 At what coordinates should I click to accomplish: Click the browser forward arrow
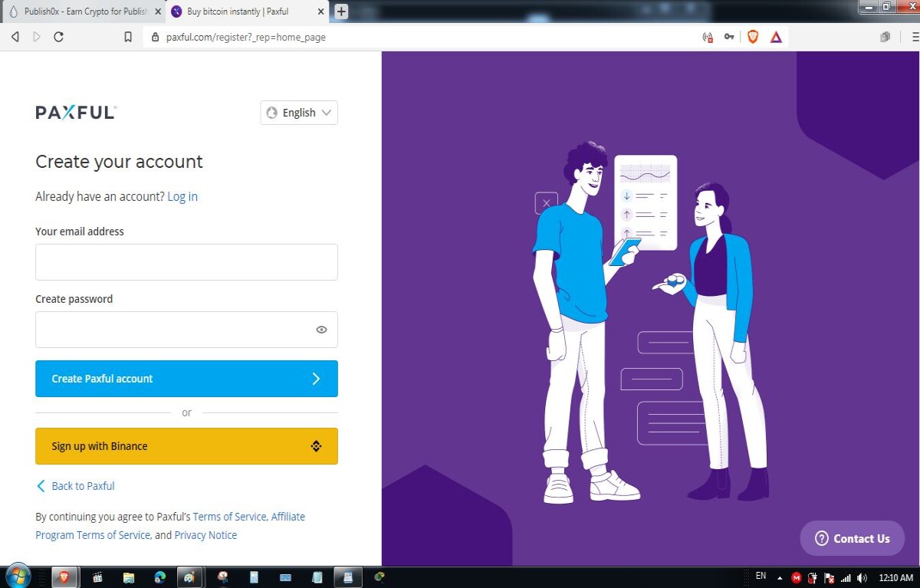37,37
